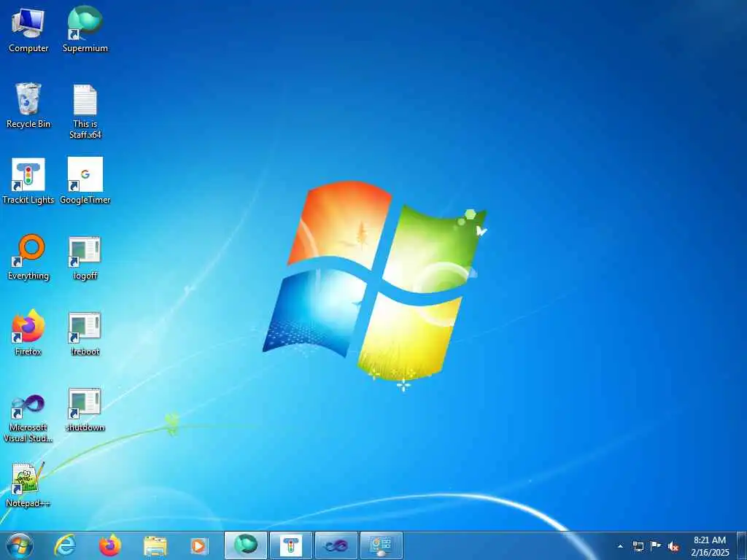
Task: Open Windows Media Player from the taskbar
Action: [x=198, y=545]
